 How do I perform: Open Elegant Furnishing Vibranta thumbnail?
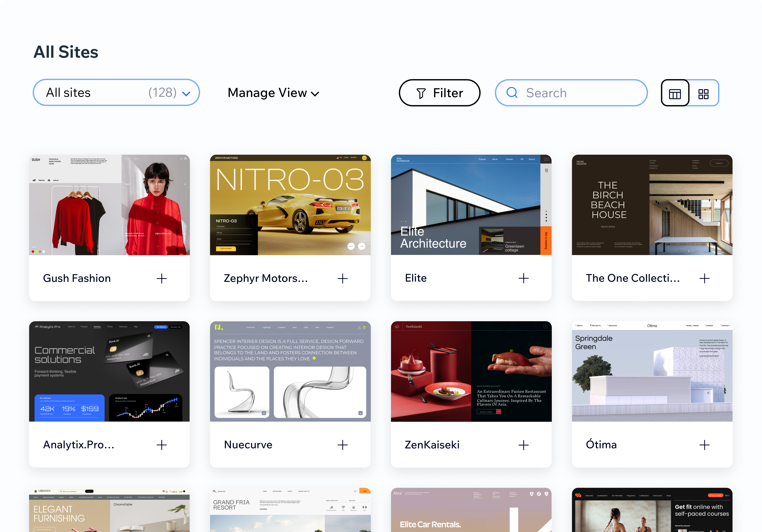click(110, 510)
